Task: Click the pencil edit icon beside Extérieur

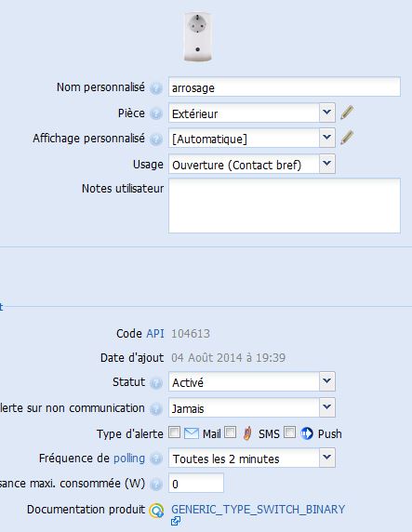Action: point(347,113)
